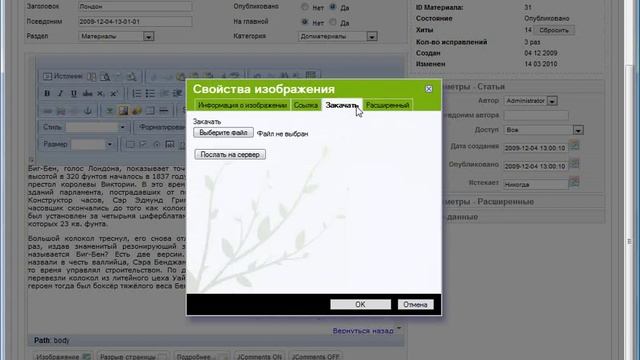Click the author alias input field

(536, 116)
